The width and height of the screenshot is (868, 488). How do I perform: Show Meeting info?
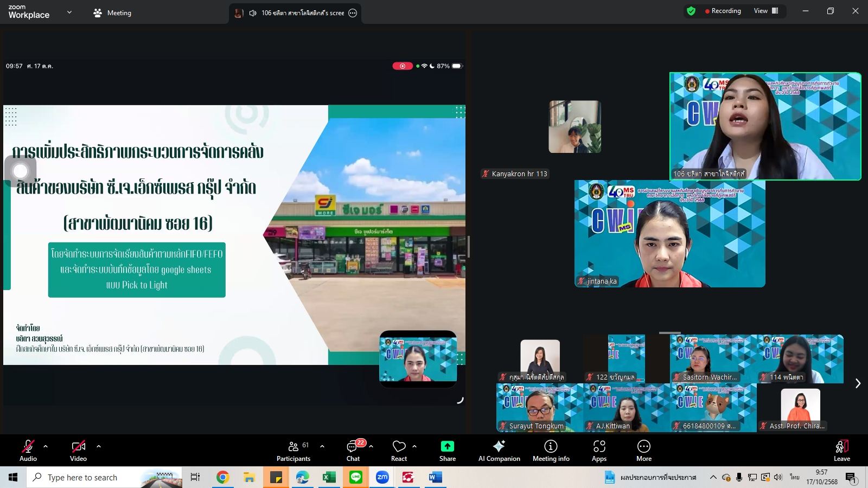pos(551,450)
